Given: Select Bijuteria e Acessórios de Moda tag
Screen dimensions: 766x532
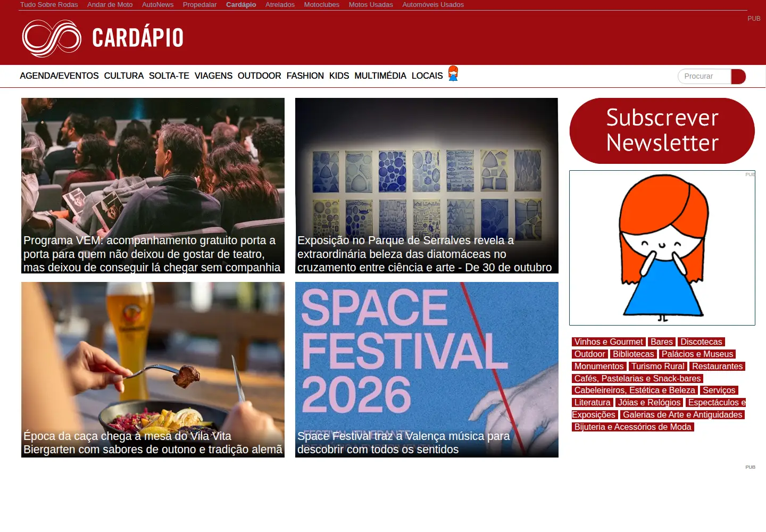Looking at the screenshot, I should point(633,427).
